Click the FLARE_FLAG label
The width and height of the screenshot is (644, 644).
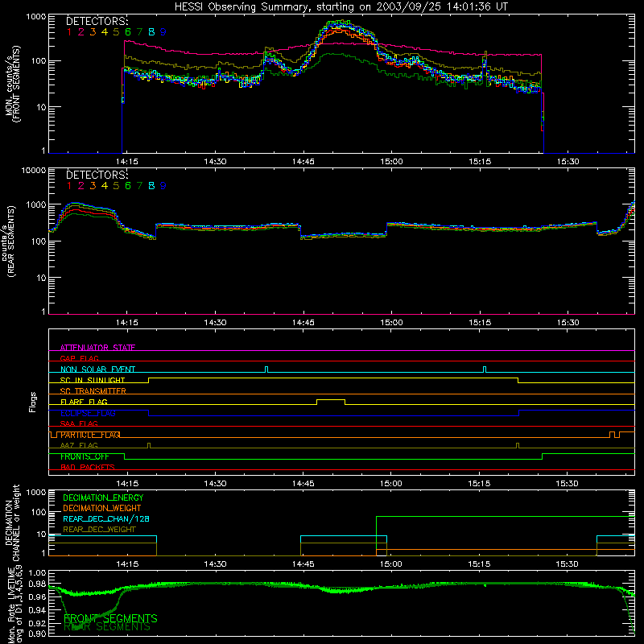(x=84, y=402)
